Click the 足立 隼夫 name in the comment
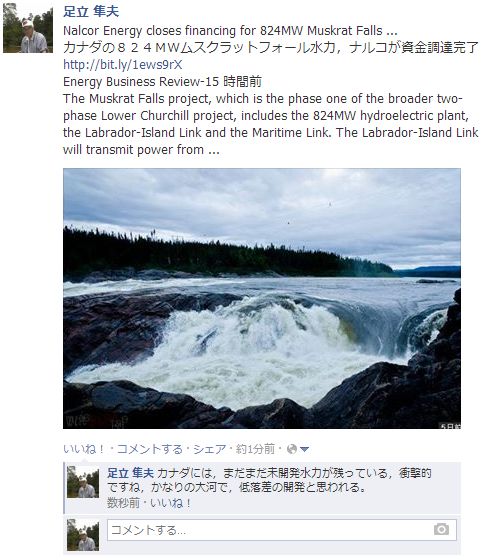 coord(130,473)
